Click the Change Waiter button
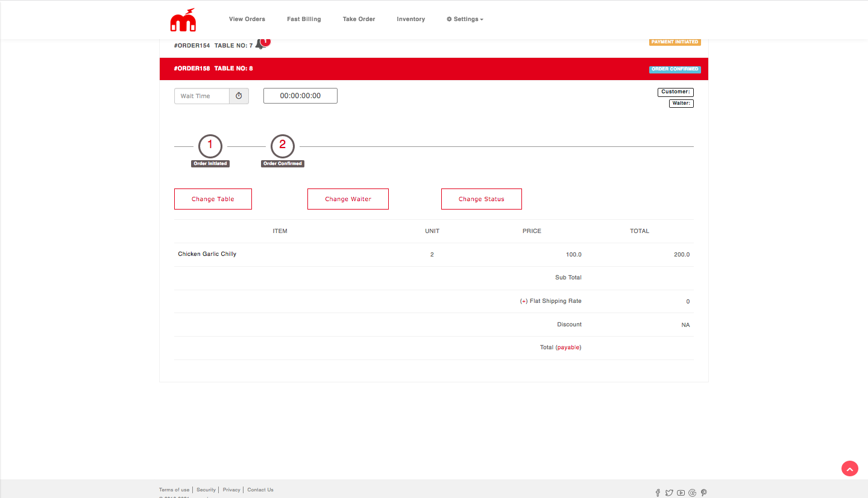 348,199
